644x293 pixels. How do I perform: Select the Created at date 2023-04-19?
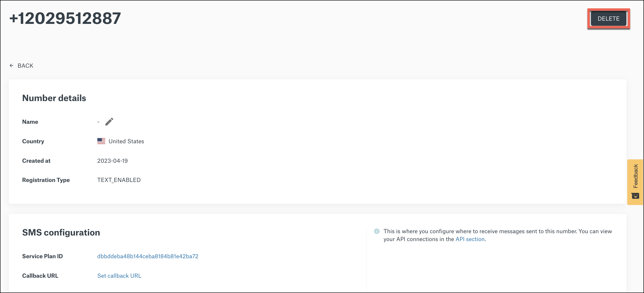click(112, 160)
